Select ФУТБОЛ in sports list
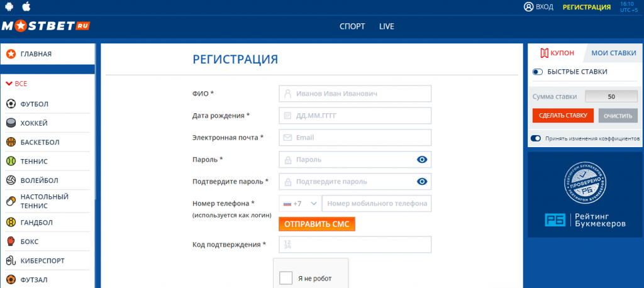644x288 pixels. point(48,104)
